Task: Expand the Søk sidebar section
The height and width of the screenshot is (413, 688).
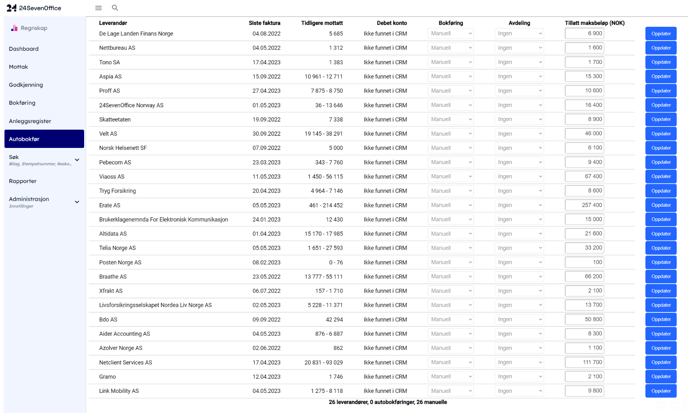Action: 77,160
